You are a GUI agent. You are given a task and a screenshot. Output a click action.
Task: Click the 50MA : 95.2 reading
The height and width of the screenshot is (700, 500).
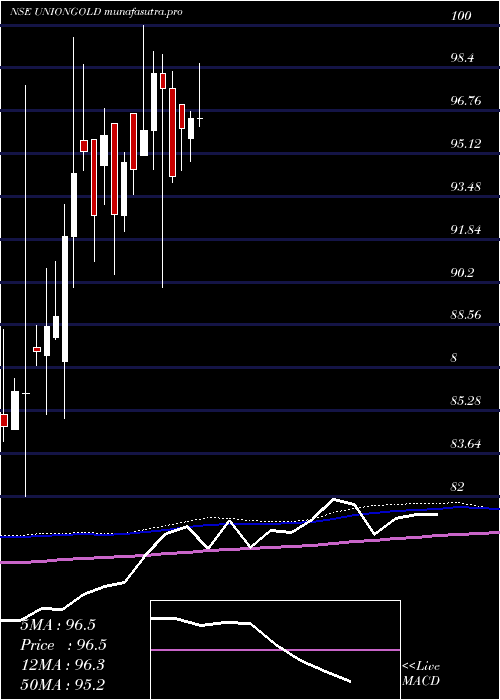[x=63, y=685]
